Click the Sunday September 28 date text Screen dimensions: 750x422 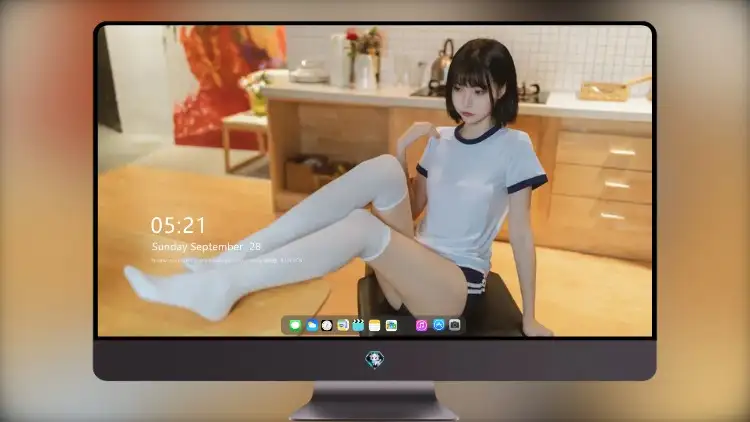tap(206, 246)
